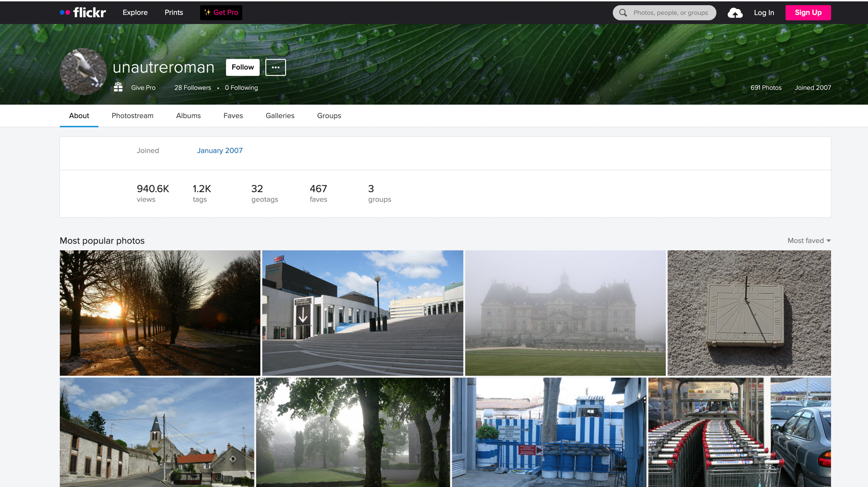Go to the Faves tab
Screen dimensions: 868x487
(233, 116)
